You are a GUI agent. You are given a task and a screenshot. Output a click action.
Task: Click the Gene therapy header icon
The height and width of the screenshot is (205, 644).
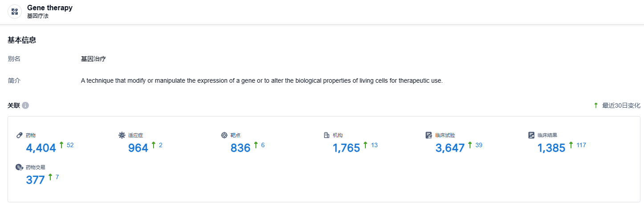pos(15,12)
